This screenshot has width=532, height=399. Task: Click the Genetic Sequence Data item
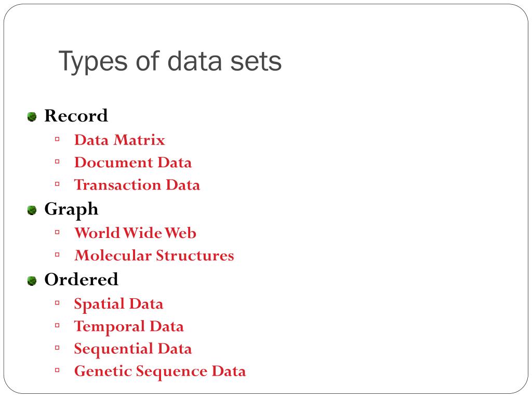pyautogui.click(x=160, y=371)
